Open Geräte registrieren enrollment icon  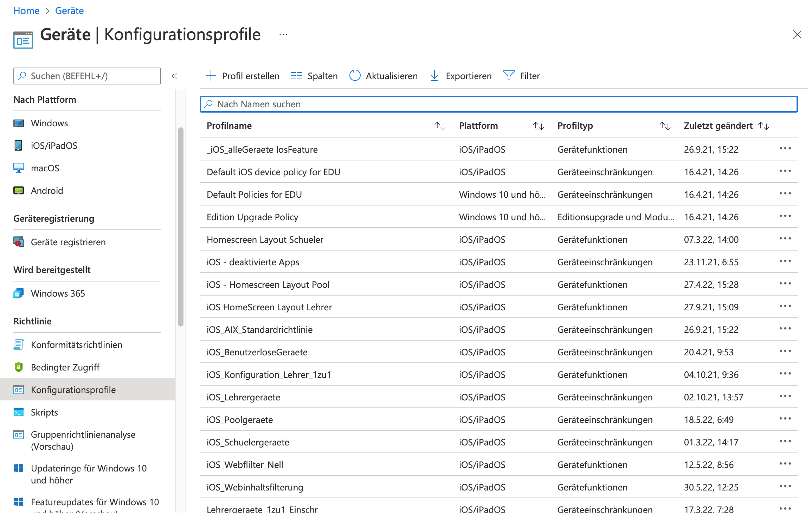pyautogui.click(x=19, y=242)
